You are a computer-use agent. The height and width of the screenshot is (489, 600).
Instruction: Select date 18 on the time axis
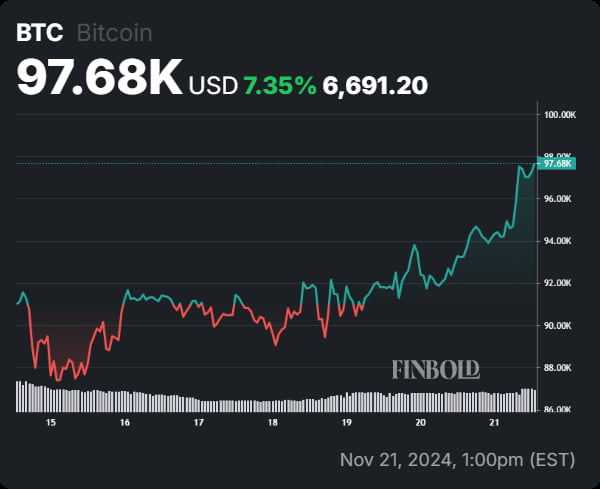tap(272, 423)
